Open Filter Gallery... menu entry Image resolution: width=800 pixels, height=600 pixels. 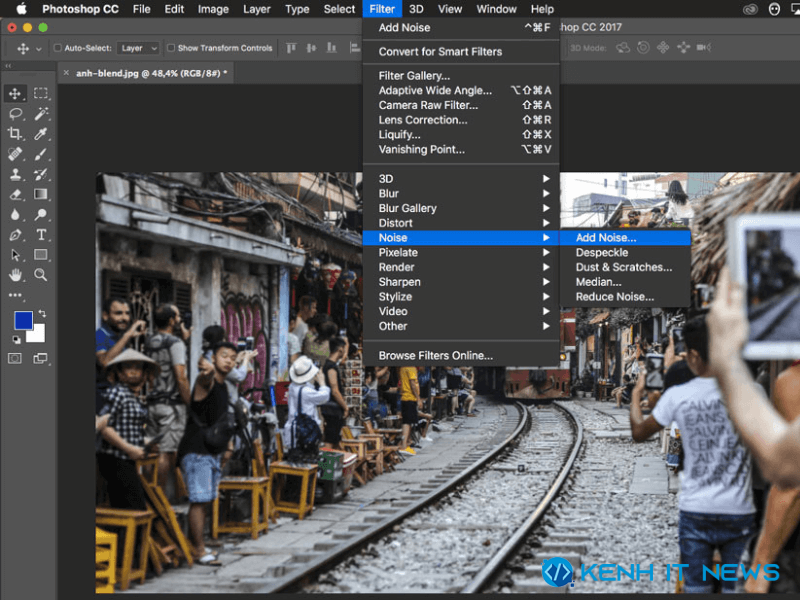coord(461,76)
